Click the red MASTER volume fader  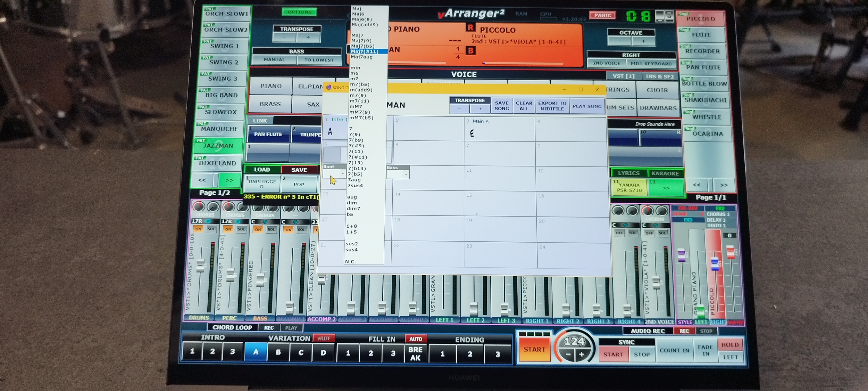point(730,252)
